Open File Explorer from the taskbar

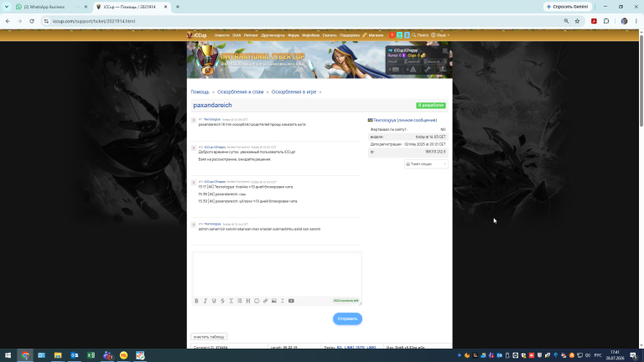[x=58, y=355]
